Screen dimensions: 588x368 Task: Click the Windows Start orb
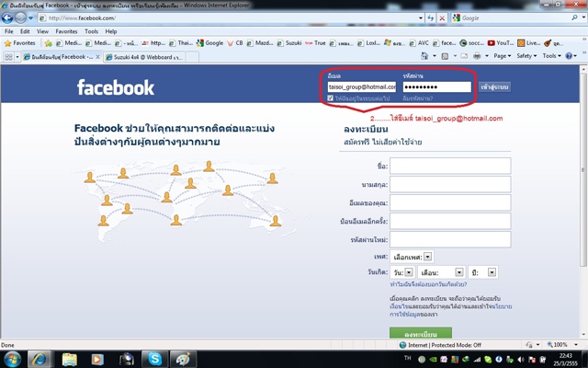tap(13, 358)
